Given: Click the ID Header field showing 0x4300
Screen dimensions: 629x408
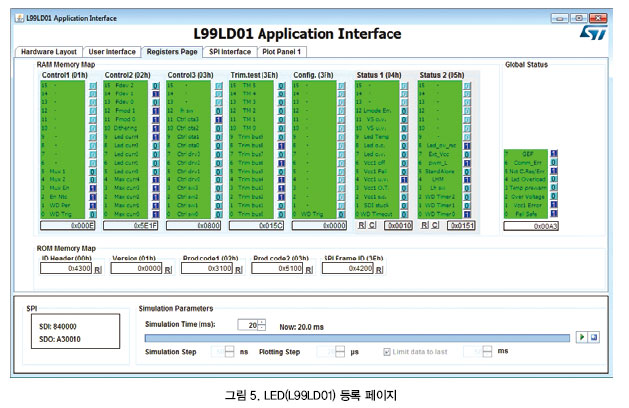Looking at the screenshot, I should [x=66, y=268].
